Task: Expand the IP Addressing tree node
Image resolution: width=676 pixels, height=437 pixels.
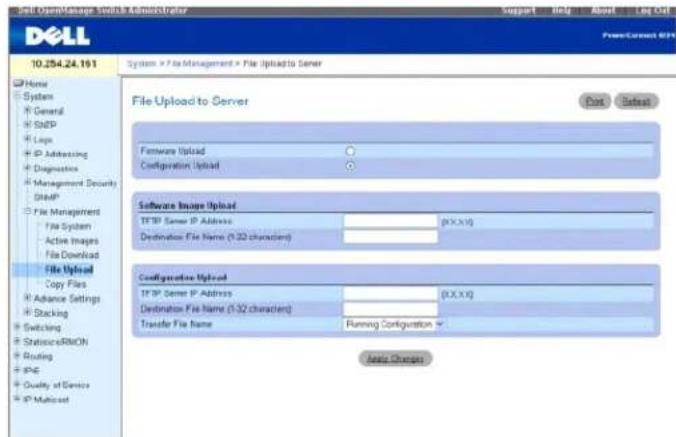Action: [28, 153]
